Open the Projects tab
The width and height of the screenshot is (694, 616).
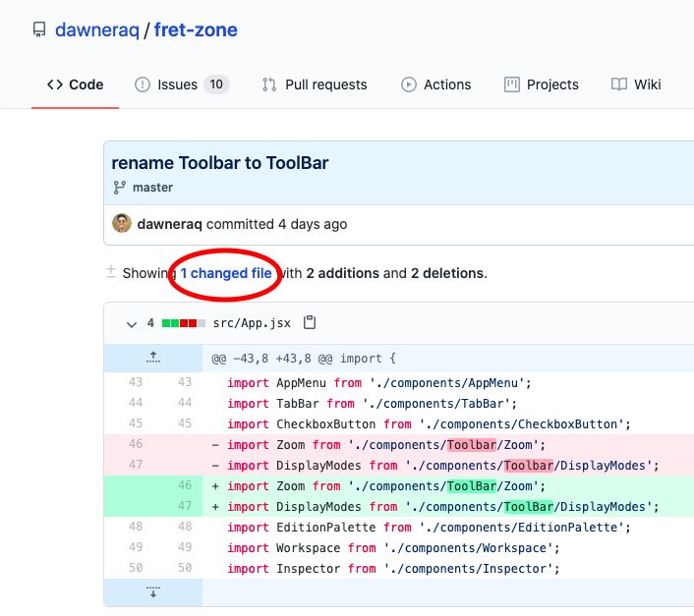click(x=542, y=84)
